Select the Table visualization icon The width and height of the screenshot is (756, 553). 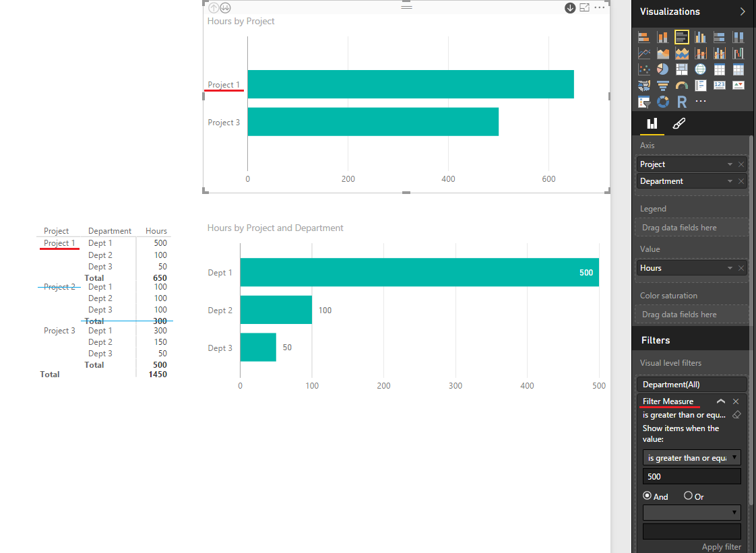click(720, 69)
